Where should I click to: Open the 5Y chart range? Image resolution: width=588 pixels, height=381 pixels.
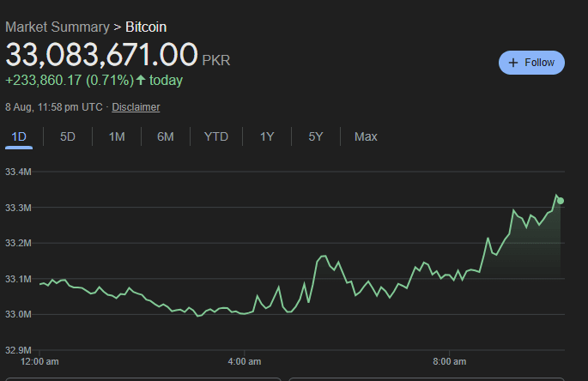tap(316, 136)
